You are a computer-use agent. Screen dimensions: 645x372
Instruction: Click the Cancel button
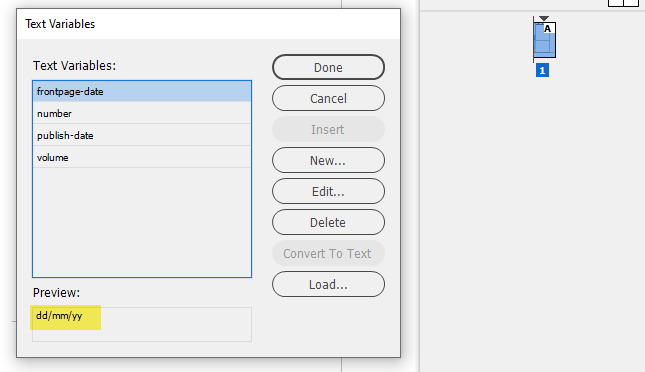click(x=328, y=98)
